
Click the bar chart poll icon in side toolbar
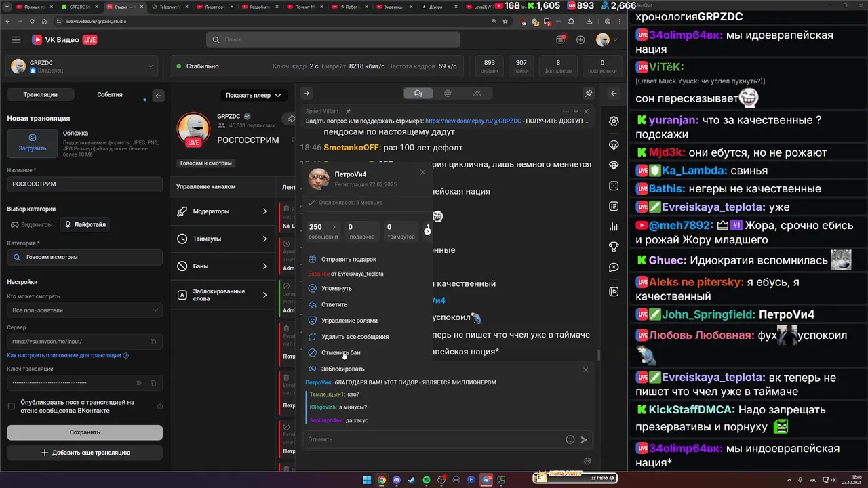pos(614,227)
